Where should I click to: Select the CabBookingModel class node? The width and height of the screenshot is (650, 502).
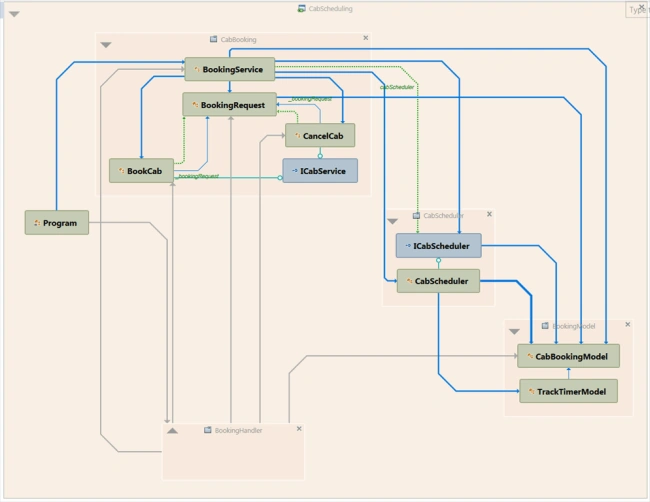569,356
